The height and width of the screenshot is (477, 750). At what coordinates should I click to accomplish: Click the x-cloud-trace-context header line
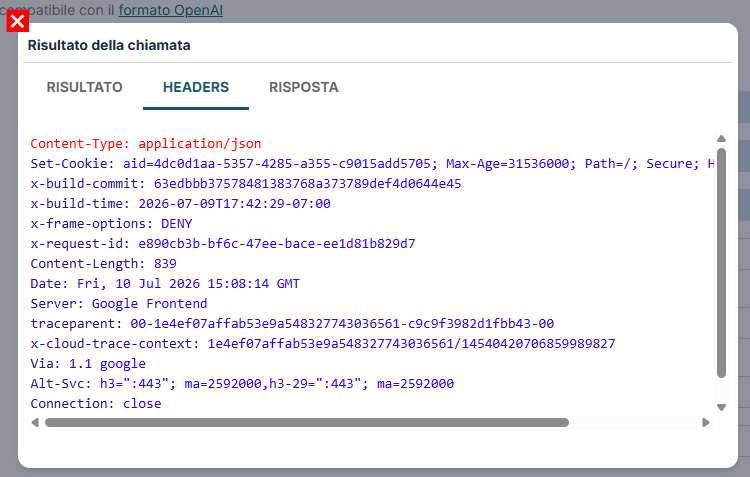point(323,344)
